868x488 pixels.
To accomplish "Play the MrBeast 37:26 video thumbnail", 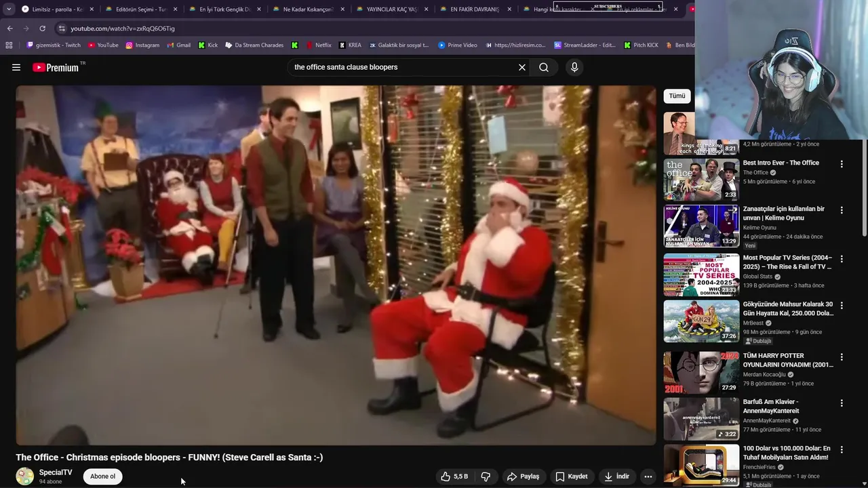I will tap(701, 321).
